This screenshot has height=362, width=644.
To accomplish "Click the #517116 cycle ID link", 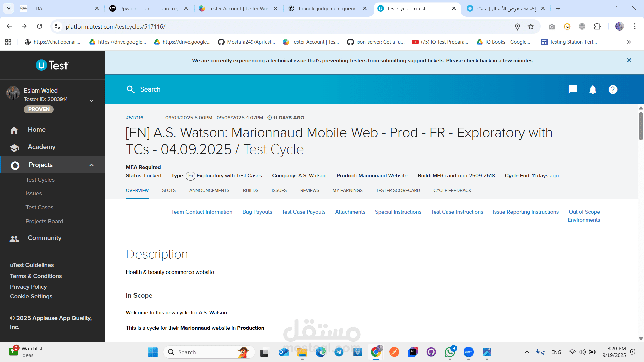I will pos(135,118).
